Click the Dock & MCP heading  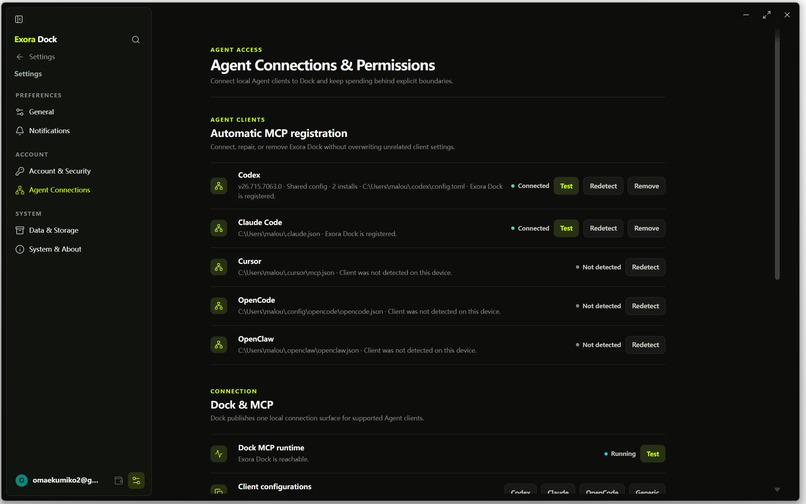point(242,405)
